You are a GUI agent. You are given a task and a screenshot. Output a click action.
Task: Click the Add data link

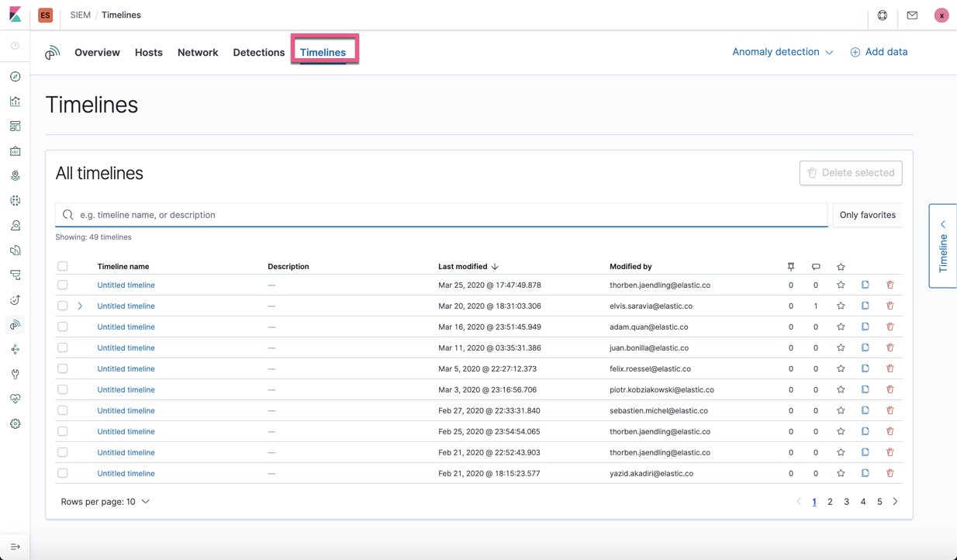point(879,52)
